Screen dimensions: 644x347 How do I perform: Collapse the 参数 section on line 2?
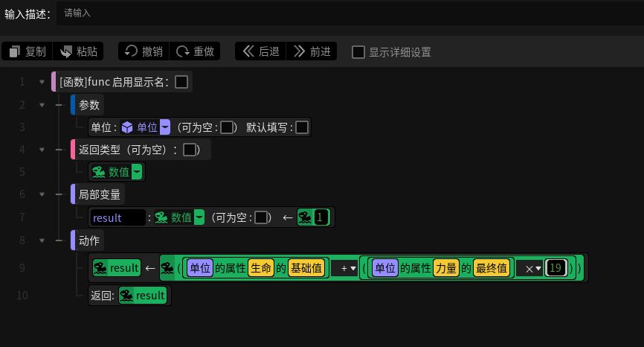pos(42,105)
